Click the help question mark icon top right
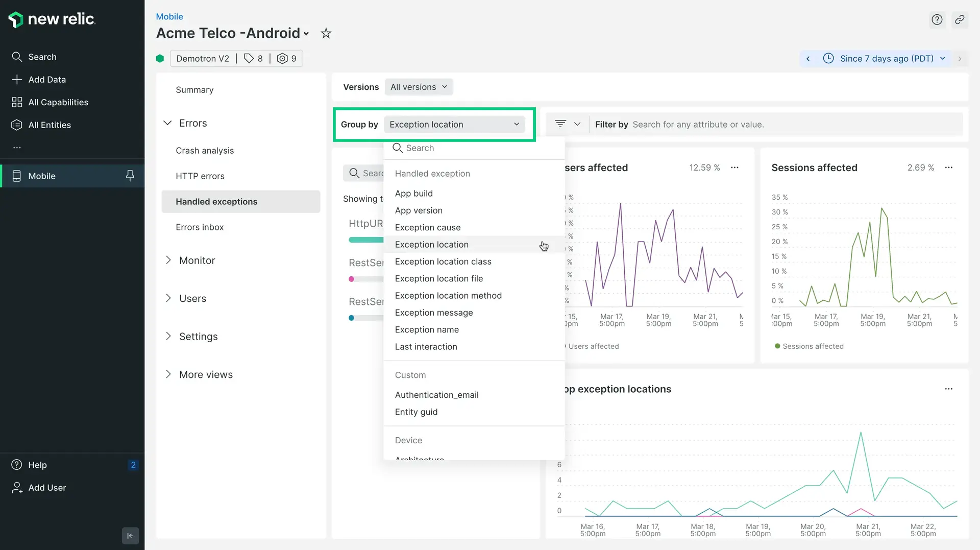Screen dimensions: 980x550 point(937,20)
